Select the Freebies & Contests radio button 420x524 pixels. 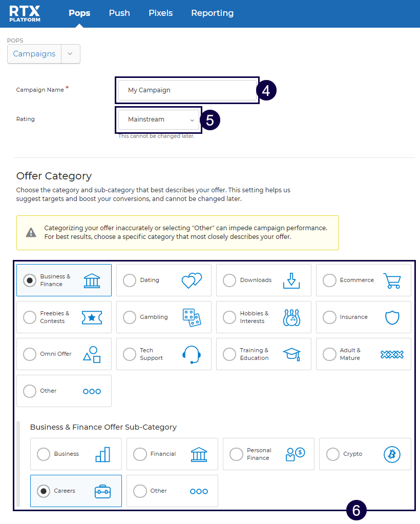pyautogui.click(x=30, y=317)
